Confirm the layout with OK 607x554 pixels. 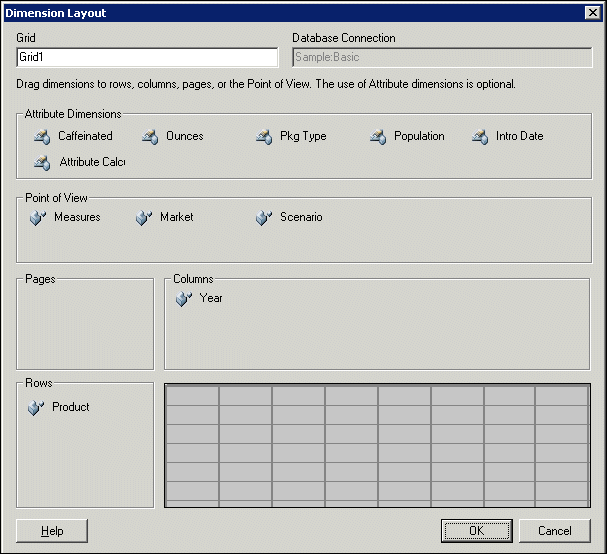477,531
